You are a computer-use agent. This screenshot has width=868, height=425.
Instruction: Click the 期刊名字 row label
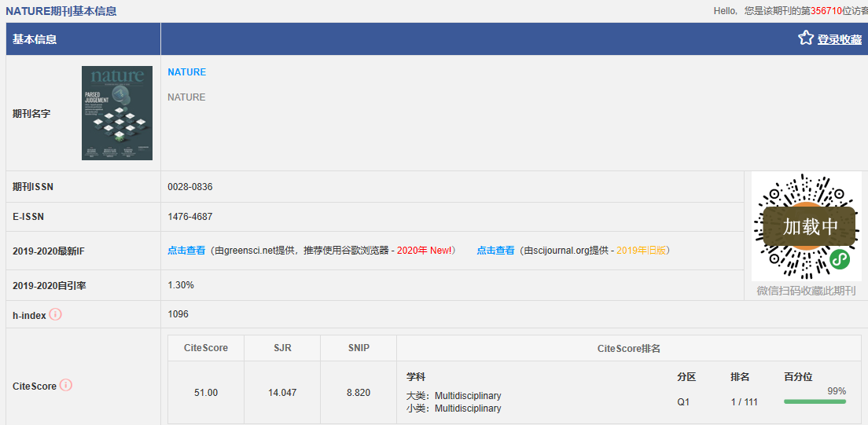31,113
